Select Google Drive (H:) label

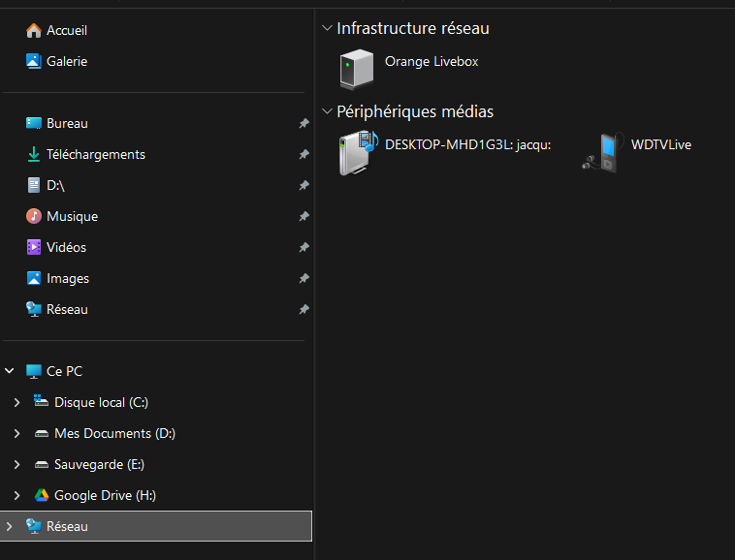point(105,495)
